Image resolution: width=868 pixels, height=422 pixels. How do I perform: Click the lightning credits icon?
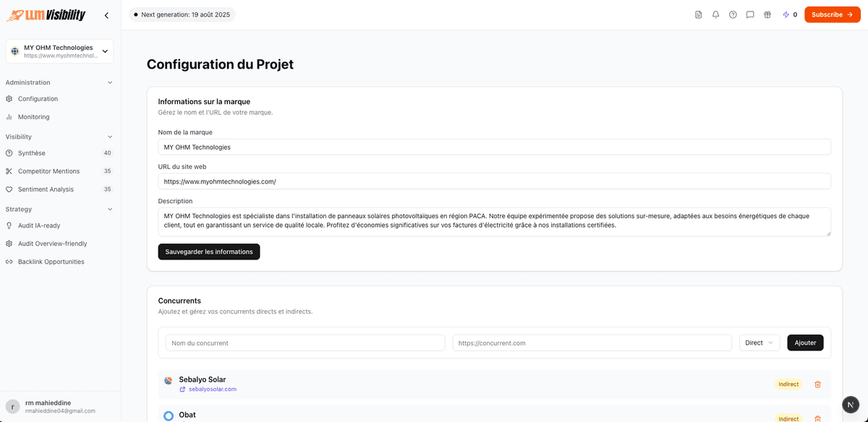click(786, 14)
